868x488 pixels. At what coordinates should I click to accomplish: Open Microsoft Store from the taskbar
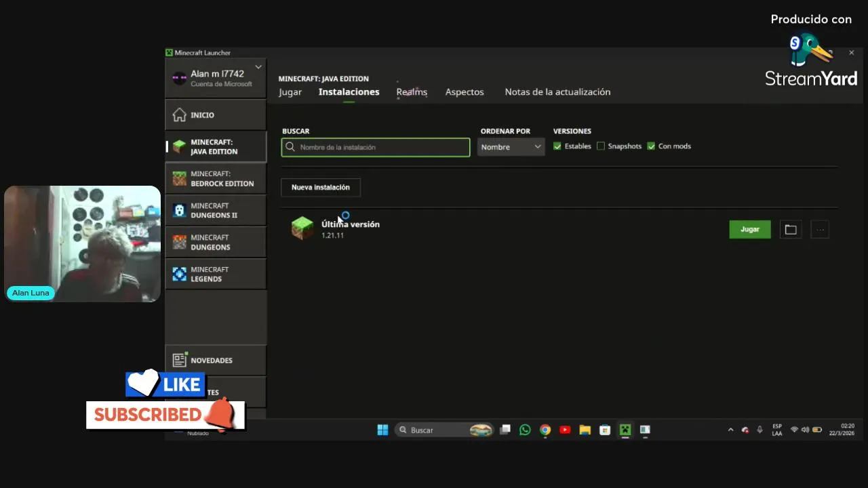tap(605, 430)
